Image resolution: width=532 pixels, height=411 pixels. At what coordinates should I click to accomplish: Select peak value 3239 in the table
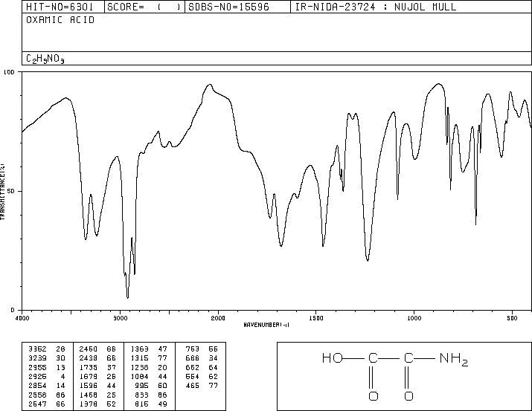tap(37, 358)
